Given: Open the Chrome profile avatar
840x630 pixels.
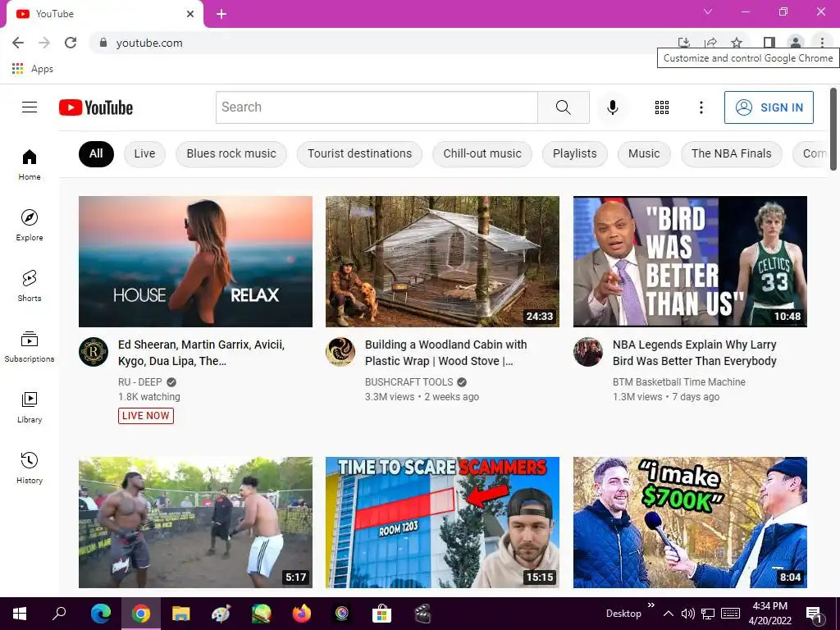Looking at the screenshot, I should coord(796,43).
